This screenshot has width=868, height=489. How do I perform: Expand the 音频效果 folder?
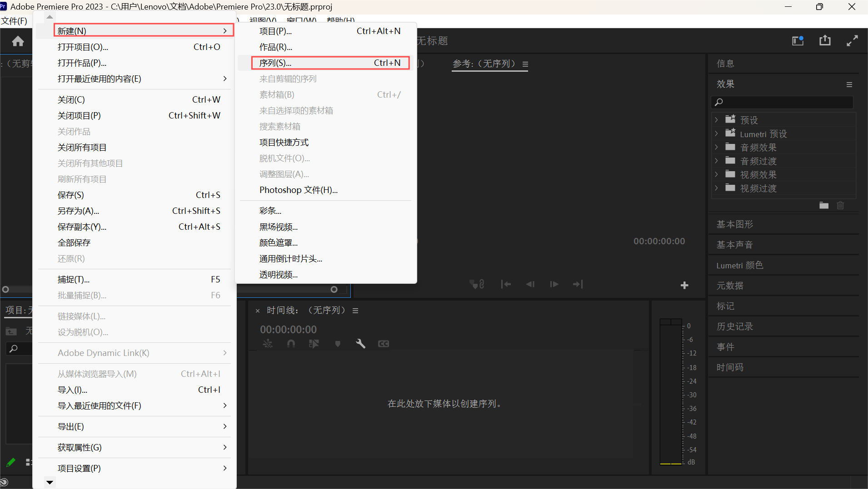[717, 147]
